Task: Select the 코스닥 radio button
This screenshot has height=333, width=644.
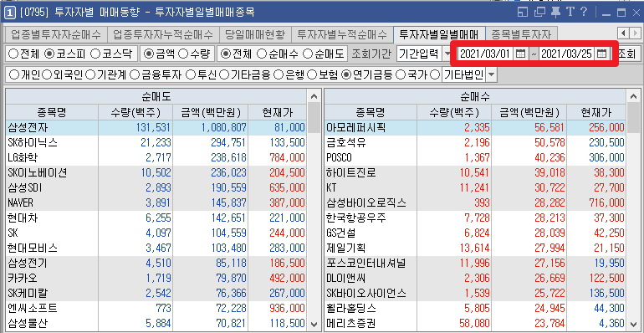Action: coord(95,54)
